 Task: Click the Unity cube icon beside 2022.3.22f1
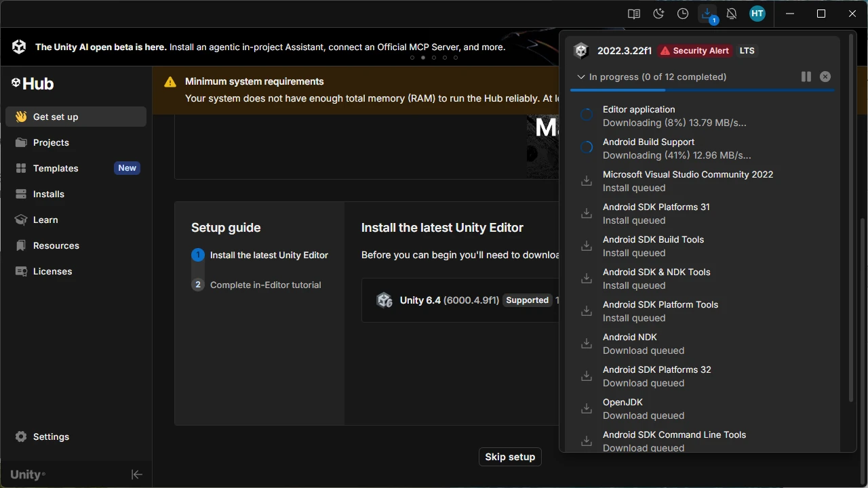pos(581,51)
